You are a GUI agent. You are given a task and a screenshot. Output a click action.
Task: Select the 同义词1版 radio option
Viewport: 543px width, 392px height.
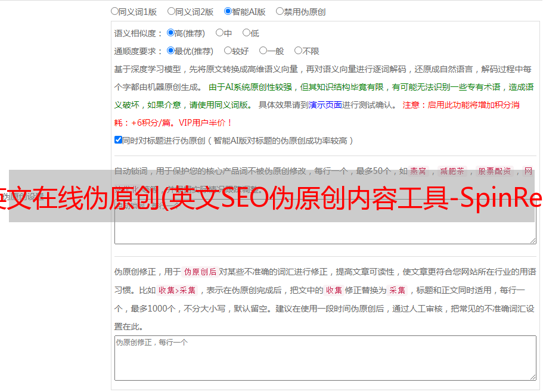[115, 11]
